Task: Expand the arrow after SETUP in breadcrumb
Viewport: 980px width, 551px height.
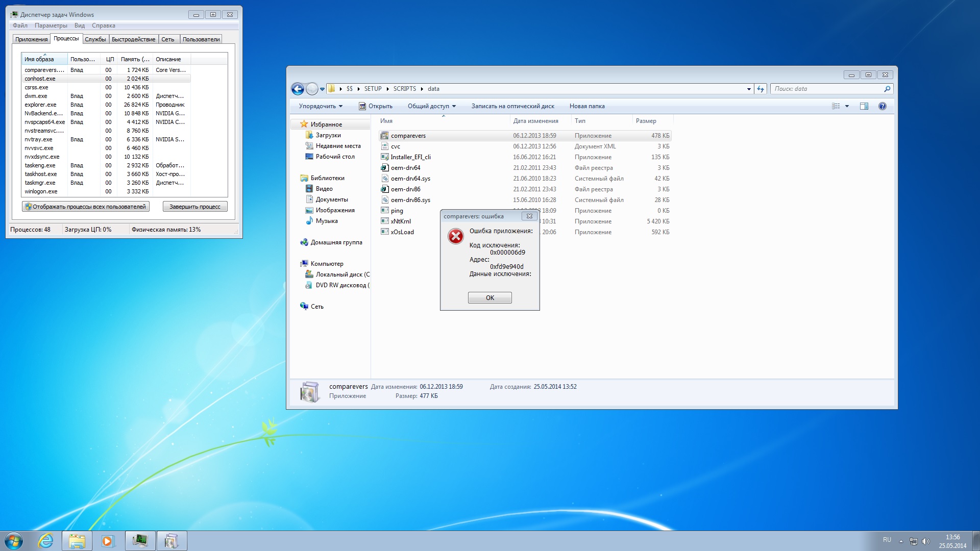Action: (387, 89)
